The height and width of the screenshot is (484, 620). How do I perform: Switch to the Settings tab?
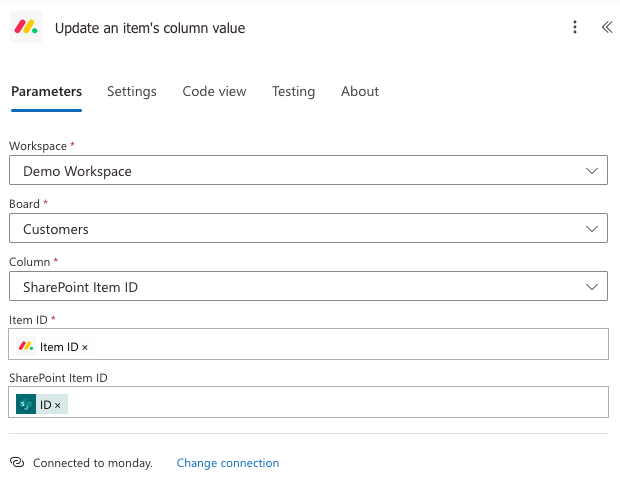132,91
